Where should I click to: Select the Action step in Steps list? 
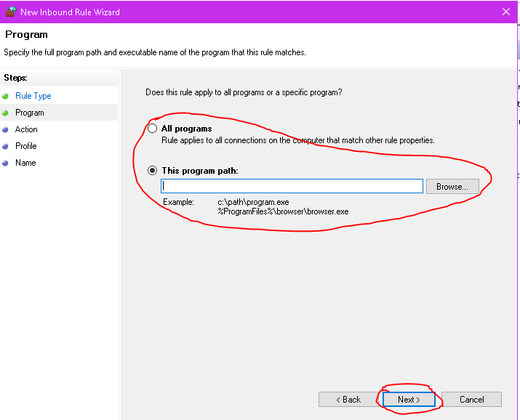pyautogui.click(x=26, y=129)
